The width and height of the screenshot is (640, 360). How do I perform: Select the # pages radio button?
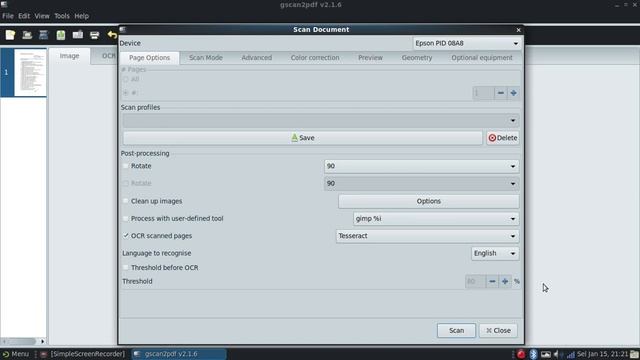(x=126, y=93)
